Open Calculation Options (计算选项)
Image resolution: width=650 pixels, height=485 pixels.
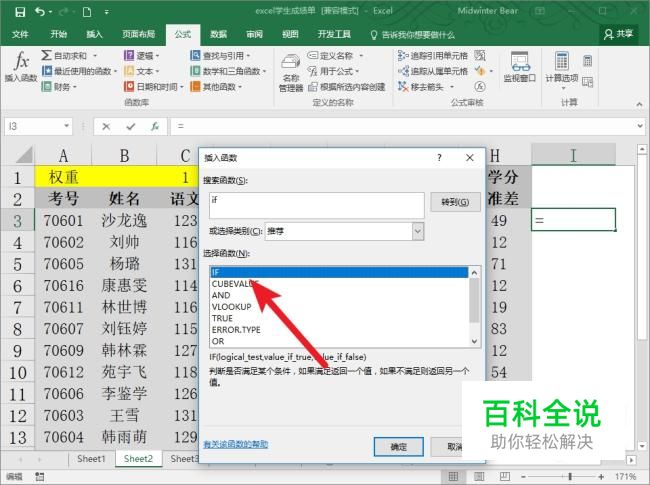point(561,70)
